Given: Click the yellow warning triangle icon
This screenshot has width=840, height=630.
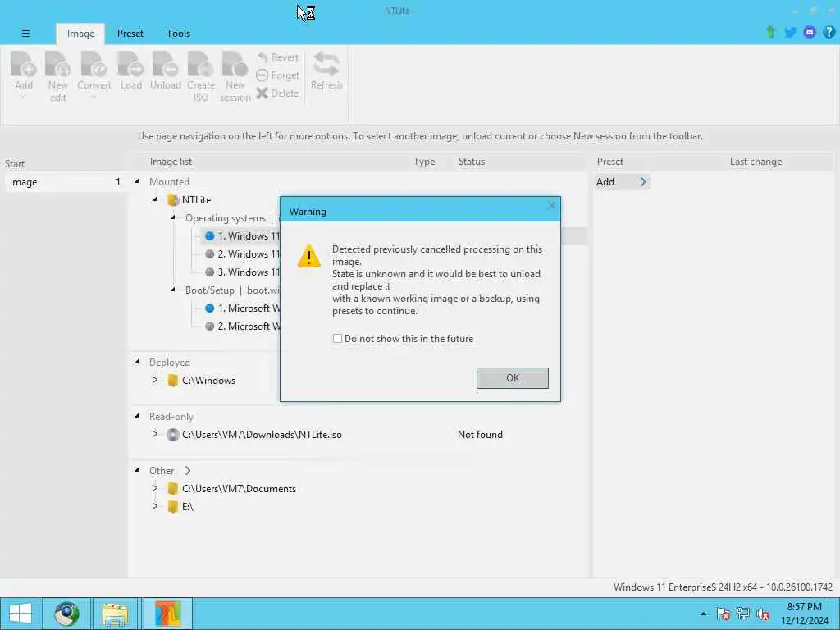Looking at the screenshot, I should click(x=309, y=256).
